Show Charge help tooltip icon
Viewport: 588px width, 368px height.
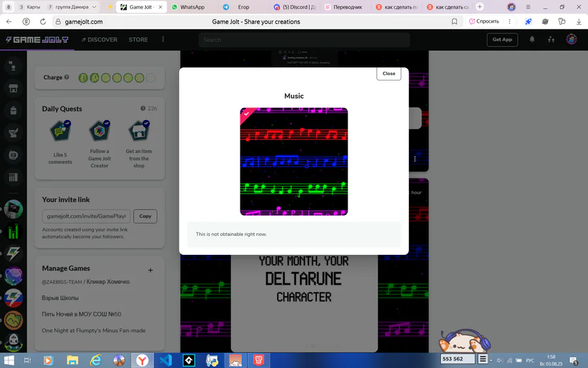67,77
